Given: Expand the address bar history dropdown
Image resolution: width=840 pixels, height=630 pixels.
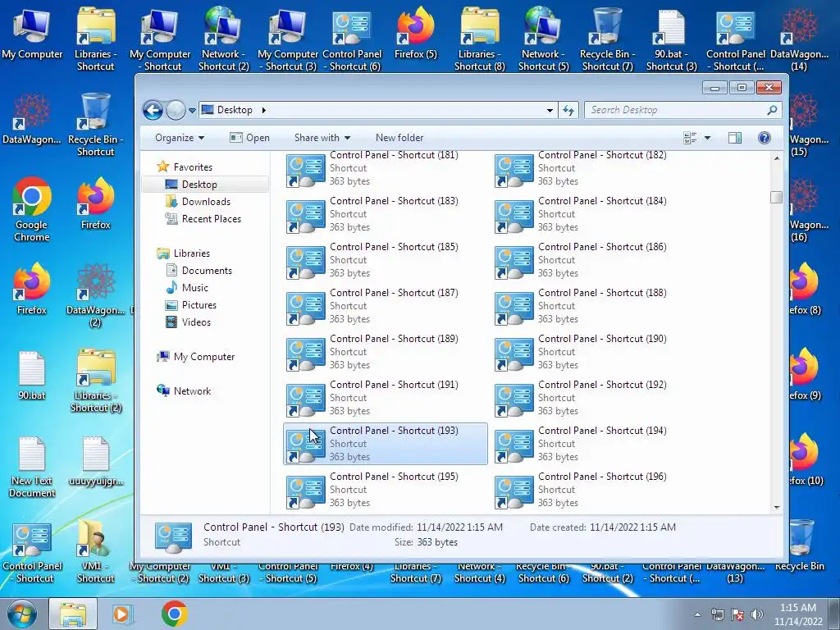Looking at the screenshot, I should tap(550, 111).
